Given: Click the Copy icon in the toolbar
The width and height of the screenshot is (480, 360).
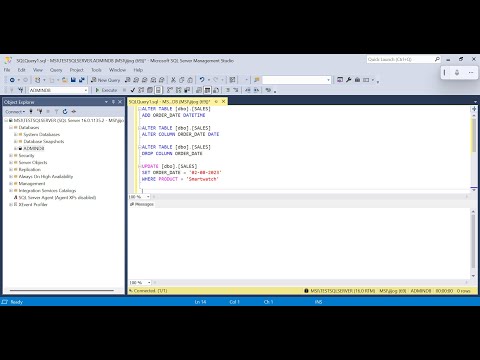Looking at the screenshot, I should coord(182,80).
